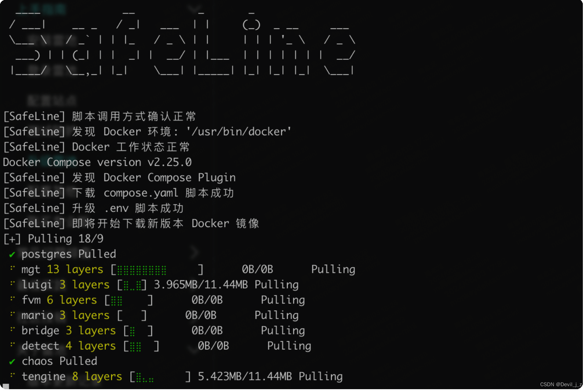
Task: Click the '即将开始下载新版本 Docker 镜像' line
Action: [131, 223]
